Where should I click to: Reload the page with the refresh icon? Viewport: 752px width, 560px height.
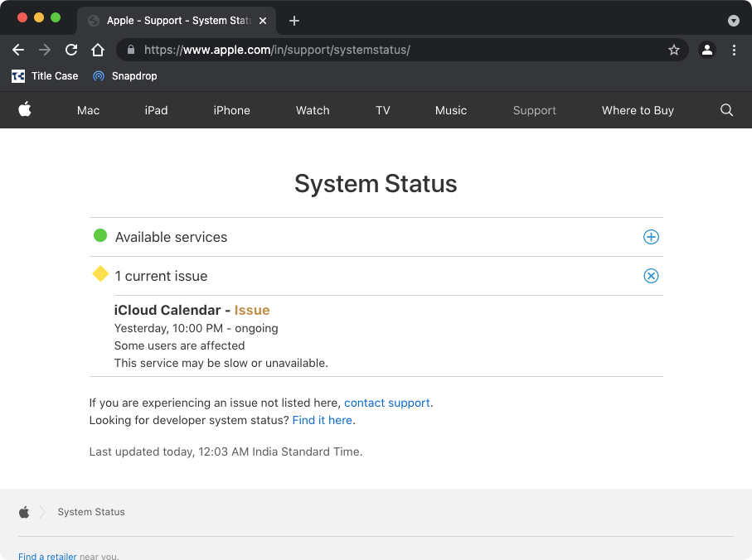pyautogui.click(x=71, y=50)
